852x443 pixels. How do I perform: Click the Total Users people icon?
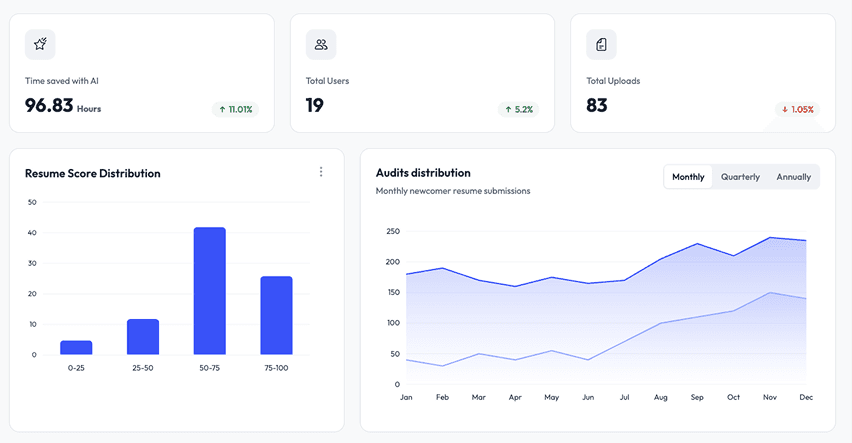(321, 44)
